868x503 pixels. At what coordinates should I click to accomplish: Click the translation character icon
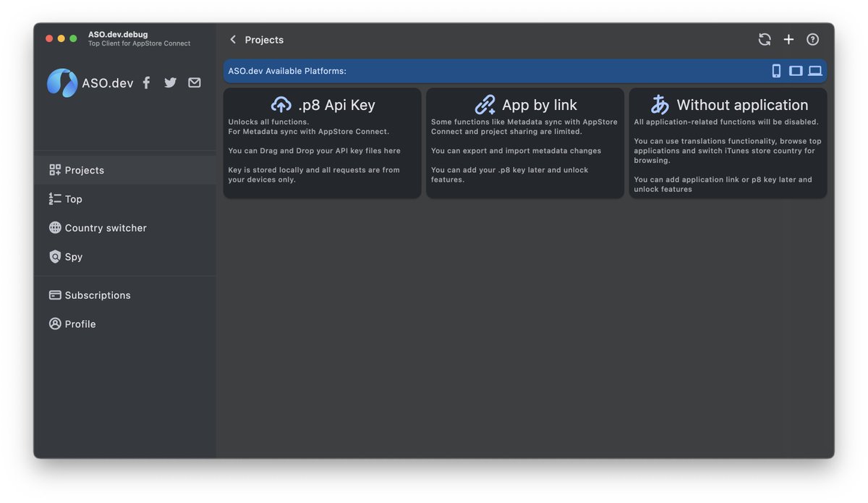660,105
